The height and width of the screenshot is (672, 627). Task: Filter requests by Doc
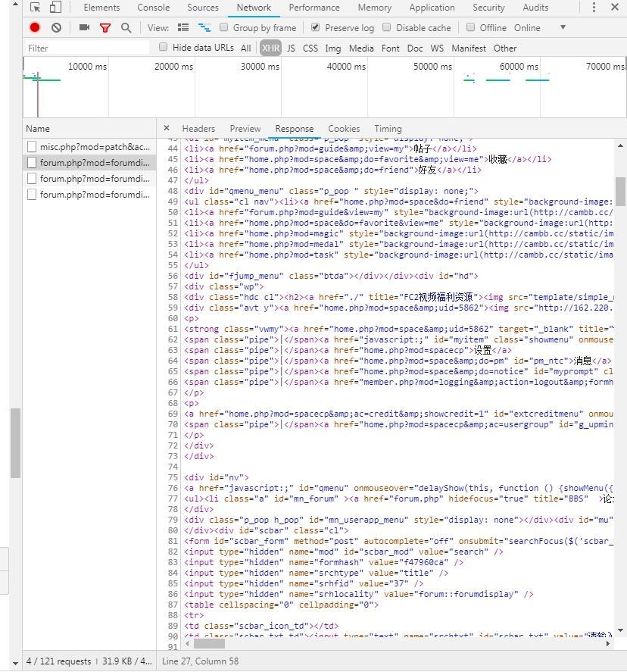(x=414, y=48)
